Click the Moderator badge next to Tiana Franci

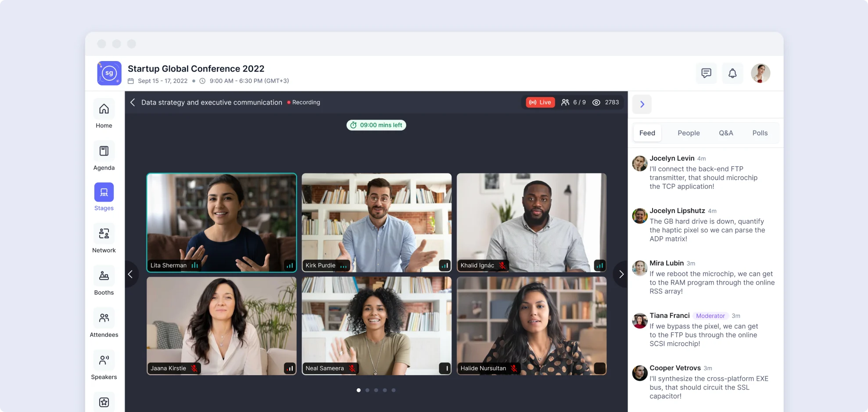click(x=710, y=316)
